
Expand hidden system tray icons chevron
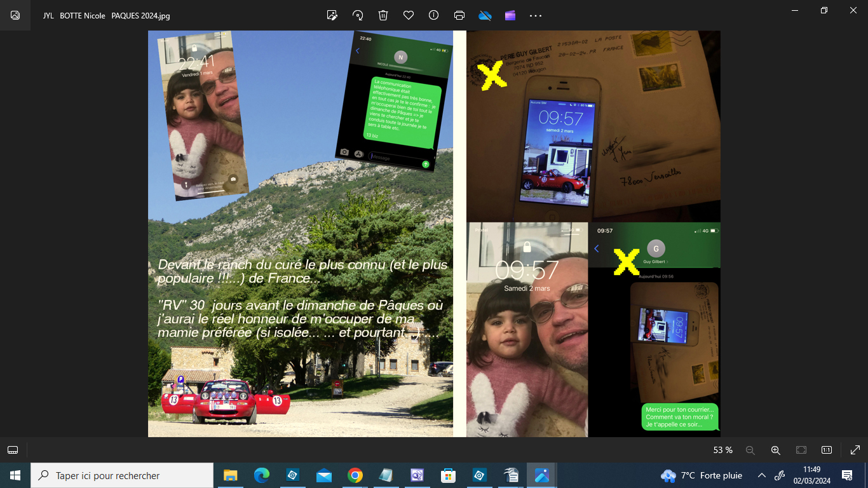click(x=761, y=475)
